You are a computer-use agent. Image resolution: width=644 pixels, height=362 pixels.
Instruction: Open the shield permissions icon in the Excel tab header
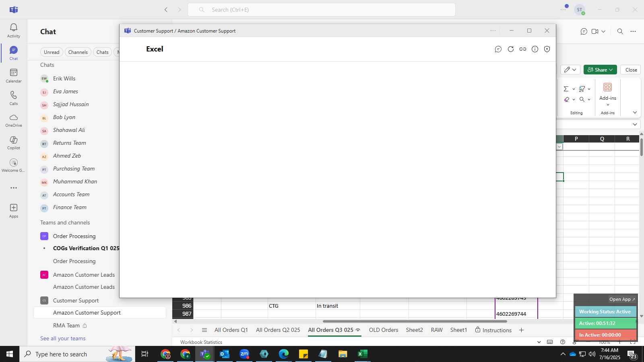[x=547, y=49]
